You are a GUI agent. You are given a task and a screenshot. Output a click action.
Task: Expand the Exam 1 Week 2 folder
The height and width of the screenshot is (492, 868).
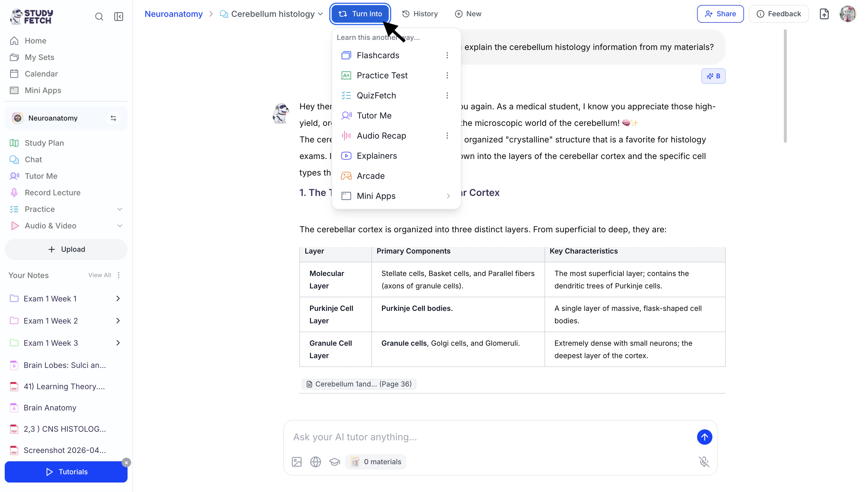(x=118, y=321)
